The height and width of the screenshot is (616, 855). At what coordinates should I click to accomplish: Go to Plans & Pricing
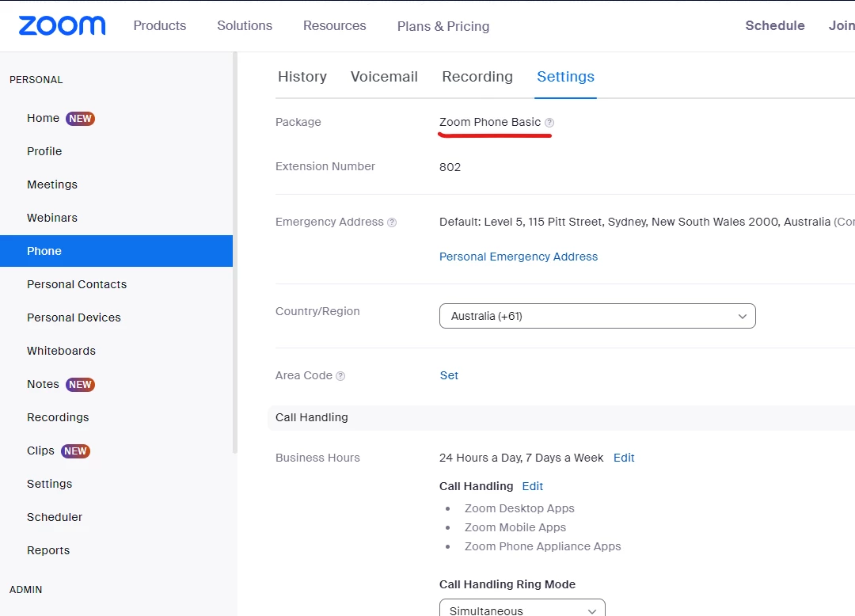point(443,26)
